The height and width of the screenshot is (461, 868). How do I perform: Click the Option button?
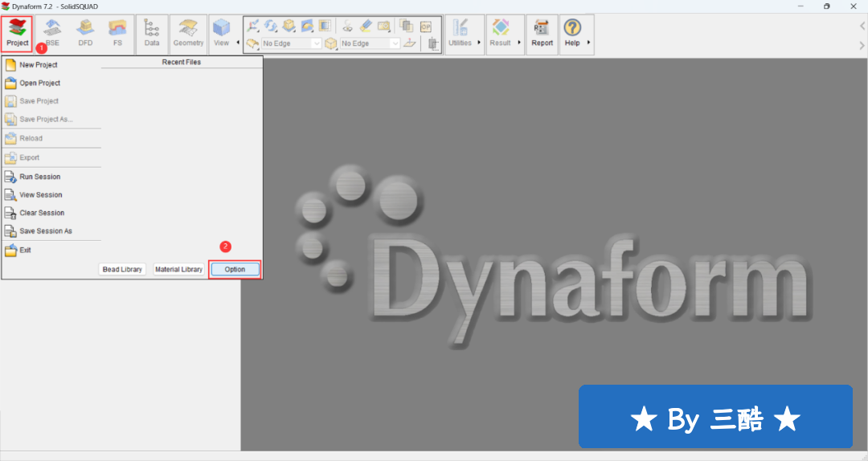235,270
